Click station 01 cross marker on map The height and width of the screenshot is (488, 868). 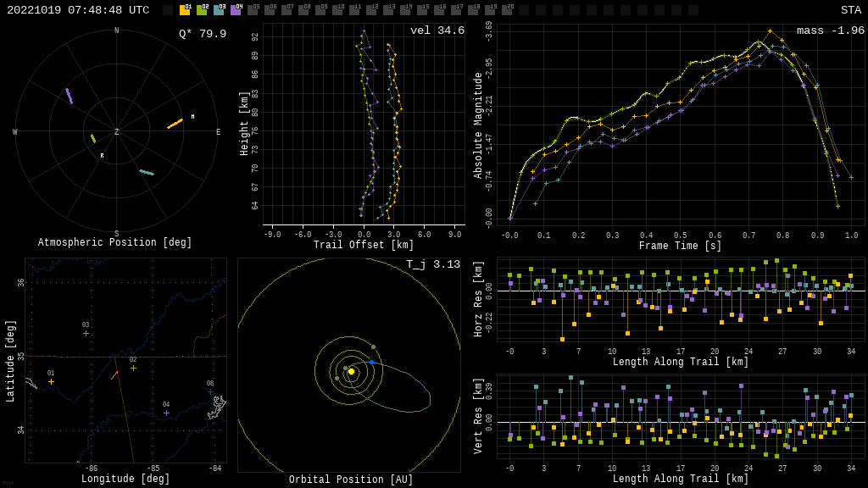pyautogui.click(x=51, y=381)
